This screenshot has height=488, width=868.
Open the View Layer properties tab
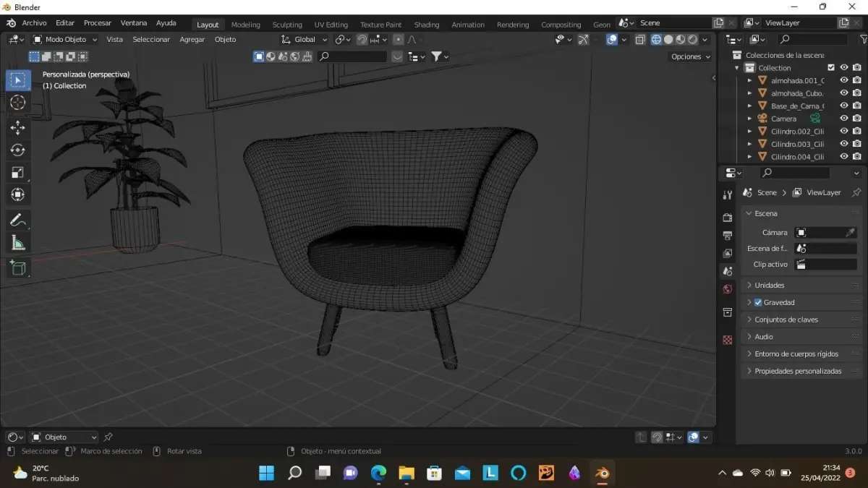tap(728, 253)
